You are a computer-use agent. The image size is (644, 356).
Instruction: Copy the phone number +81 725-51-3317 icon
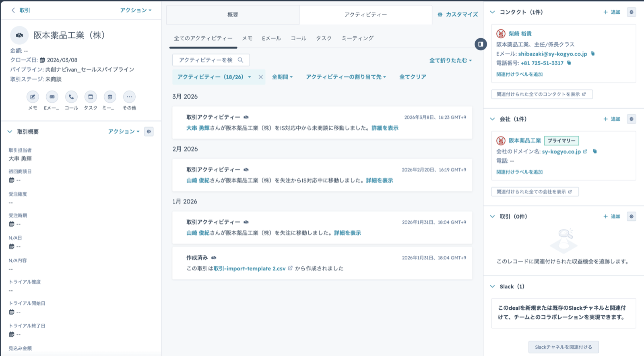click(x=569, y=63)
